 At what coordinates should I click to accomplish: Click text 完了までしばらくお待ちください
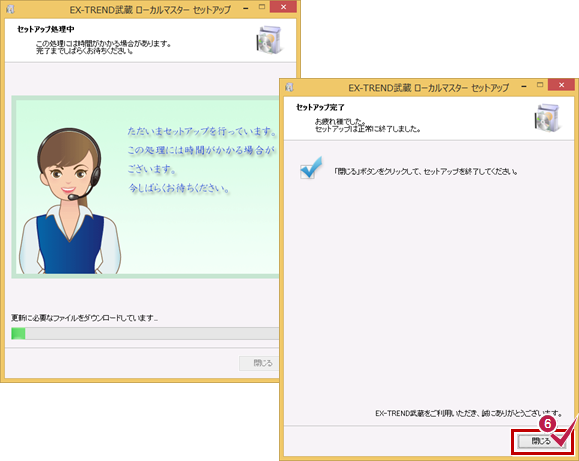click(x=85, y=51)
